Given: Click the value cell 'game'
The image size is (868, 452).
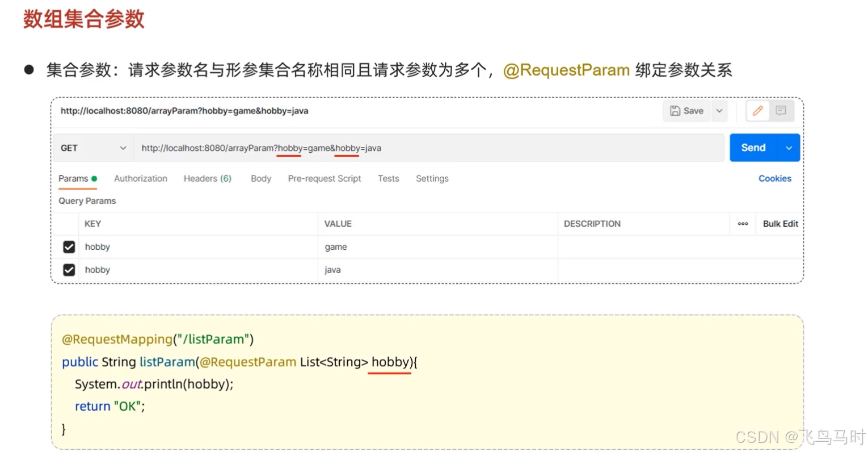Looking at the screenshot, I should tap(438, 247).
